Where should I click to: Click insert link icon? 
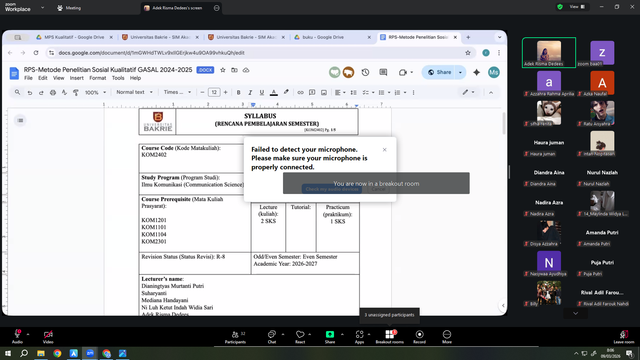(x=300, y=93)
